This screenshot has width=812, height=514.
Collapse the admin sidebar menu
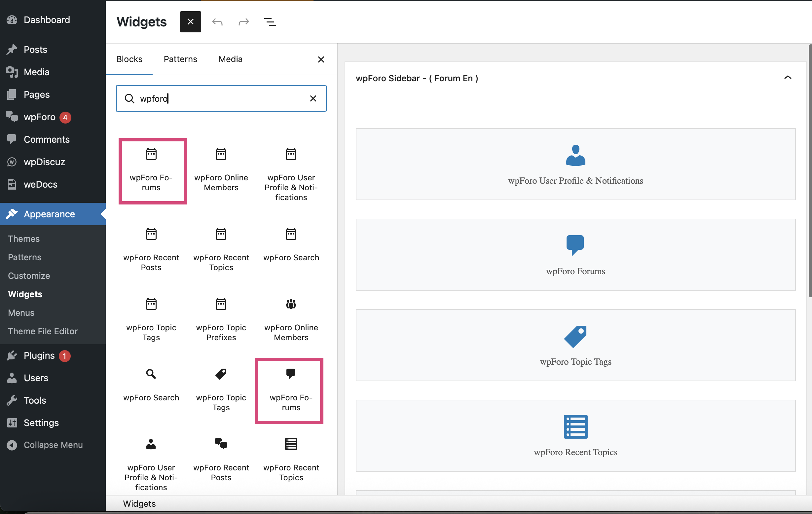(x=53, y=445)
